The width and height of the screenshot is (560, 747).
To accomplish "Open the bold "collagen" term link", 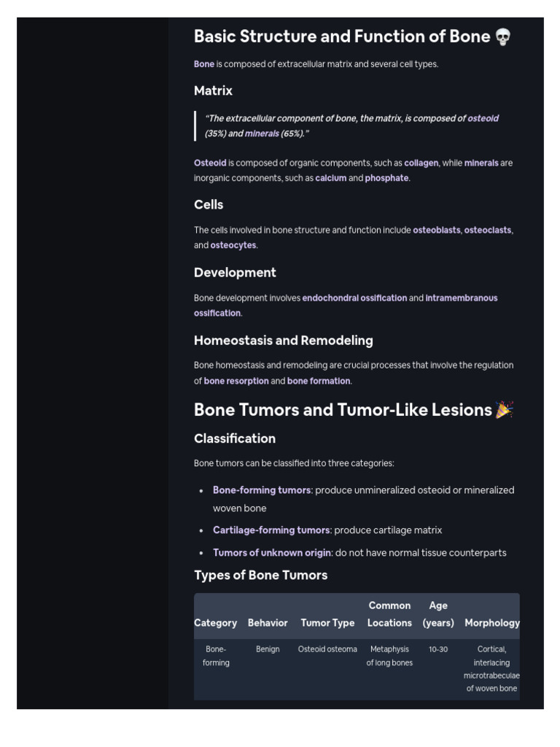I will click(421, 163).
